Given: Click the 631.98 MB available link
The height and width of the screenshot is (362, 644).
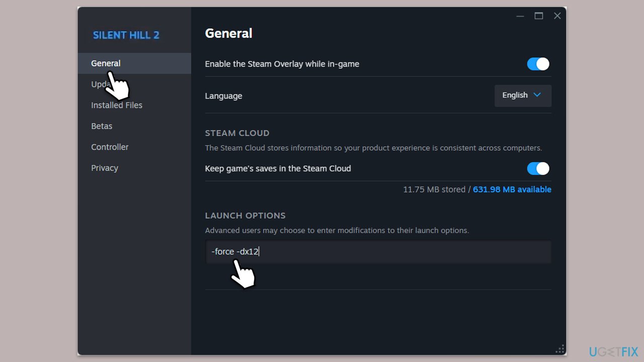Looking at the screenshot, I should [512, 190].
